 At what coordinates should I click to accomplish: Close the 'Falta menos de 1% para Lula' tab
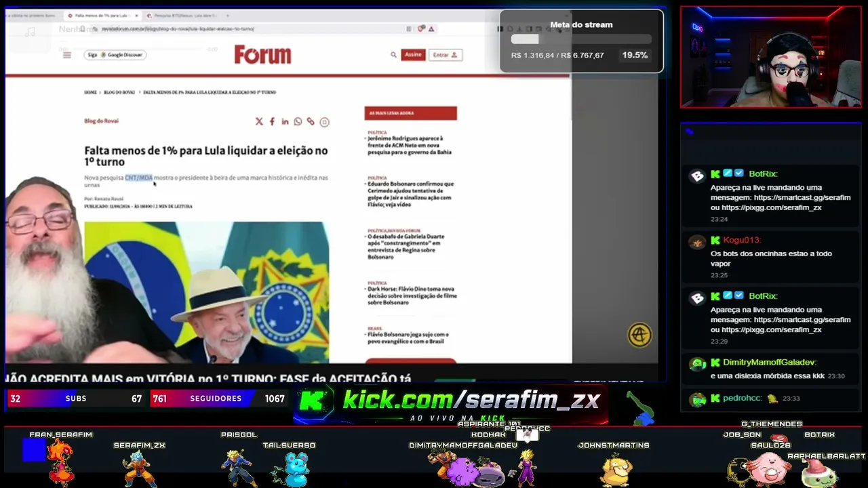[136, 15]
